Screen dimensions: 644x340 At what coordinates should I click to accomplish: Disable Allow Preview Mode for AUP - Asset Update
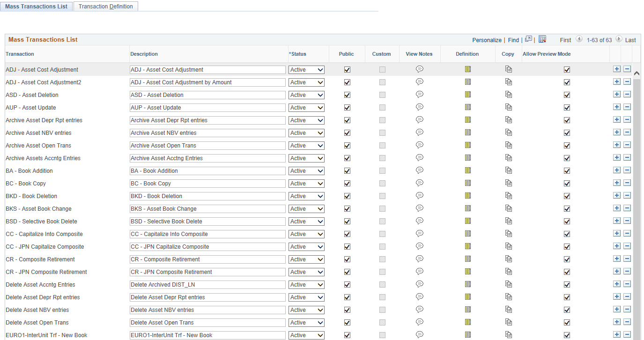pos(567,107)
